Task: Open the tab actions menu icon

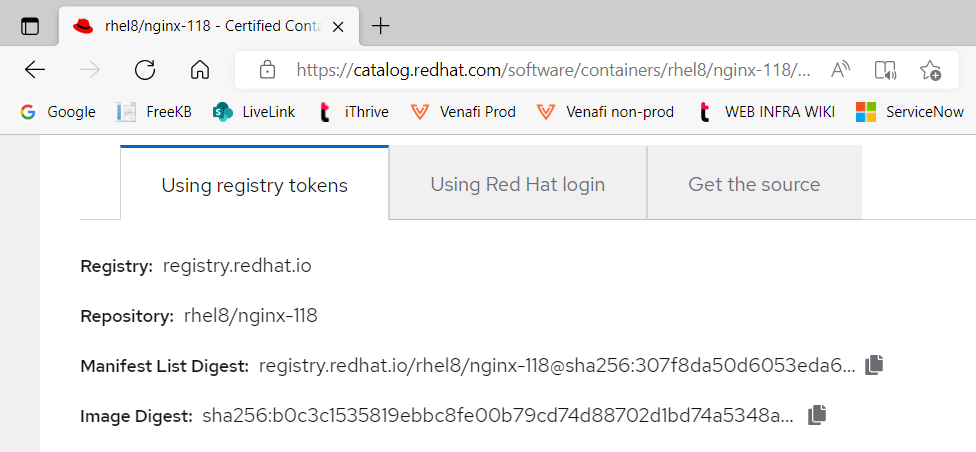Action: (x=30, y=26)
